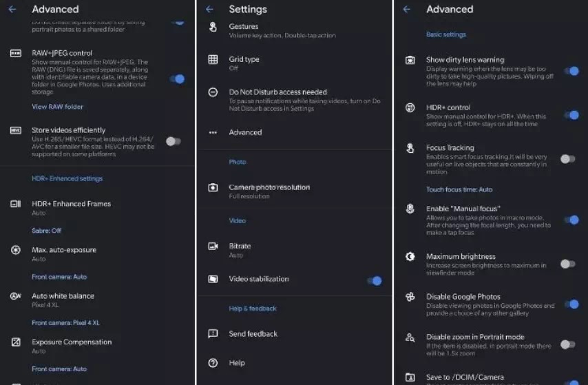The height and width of the screenshot is (385, 588).
Task: Tap the Store videos efficiently HEVC icon
Action: (15, 130)
